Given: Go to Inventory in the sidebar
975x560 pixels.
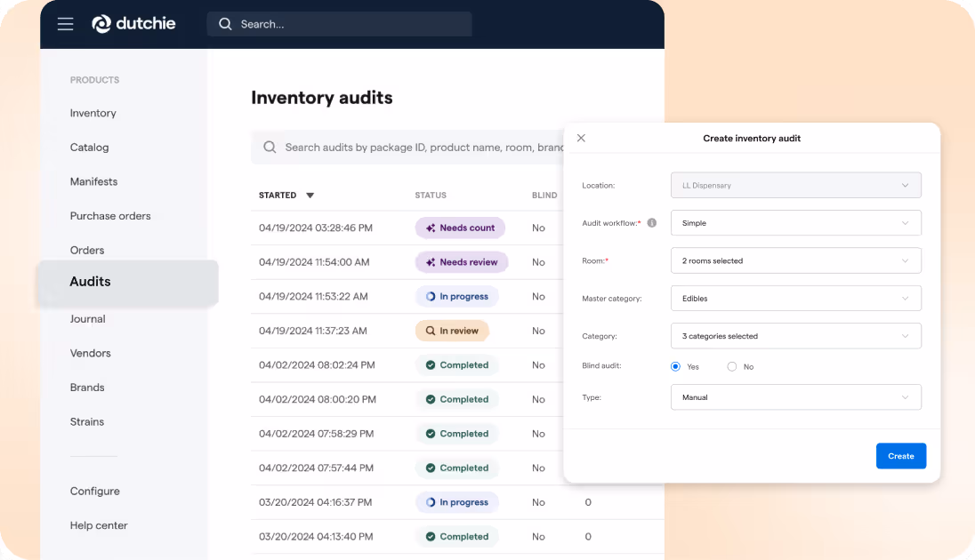Looking at the screenshot, I should (93, 113).
